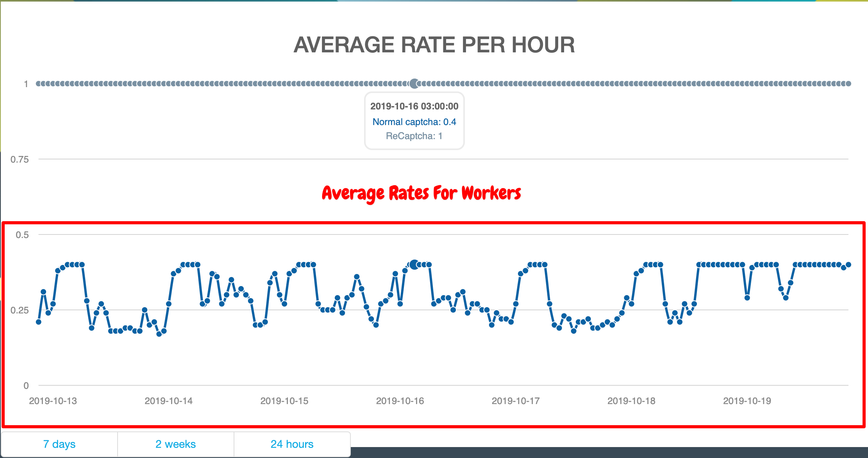
Task: Click the 2019-10-14 x-axis date label
Action: 168,401
